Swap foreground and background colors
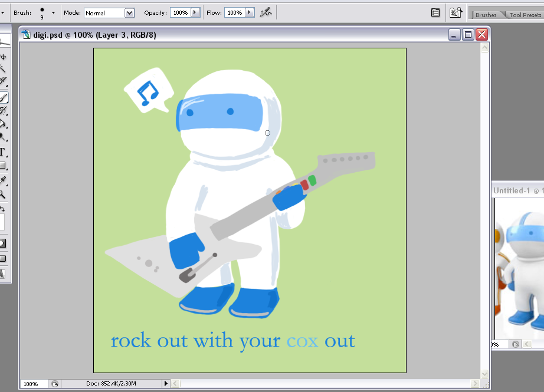Viewport: 544px width, 392px height. [x=2, y=209]
